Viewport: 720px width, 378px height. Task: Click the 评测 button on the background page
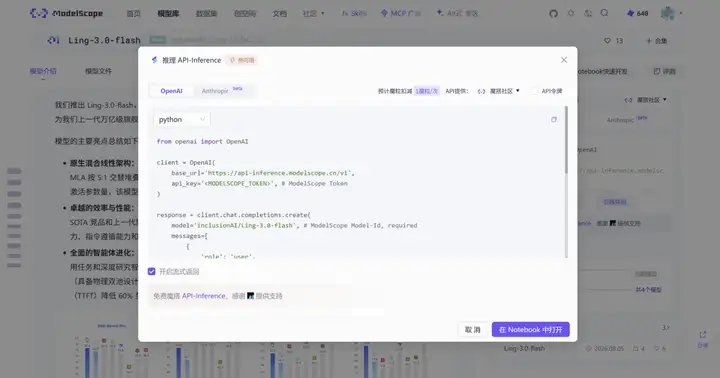coord(665,71)
